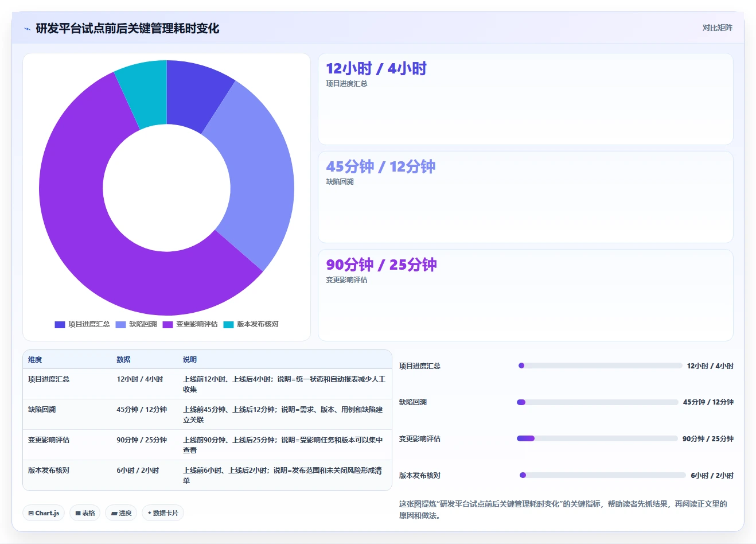This screenshot has height=544, width=756.
Task: Toggle the 版本发布核对 legend color box
Action: click(x=228, y=324)
